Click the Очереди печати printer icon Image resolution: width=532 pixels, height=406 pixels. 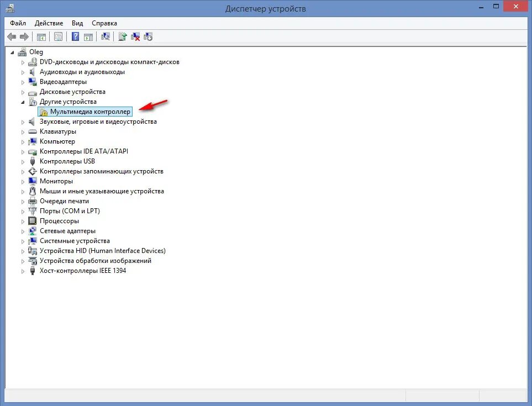[33, 201]
